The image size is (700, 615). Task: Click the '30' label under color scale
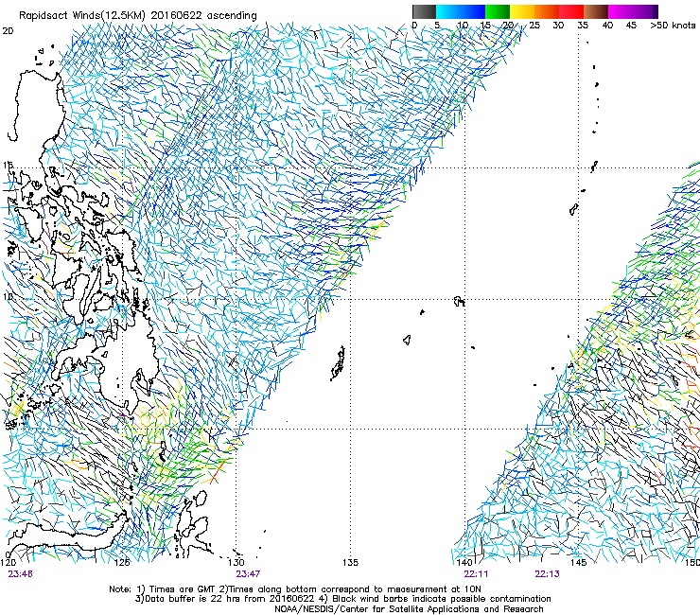coord(558,26)
